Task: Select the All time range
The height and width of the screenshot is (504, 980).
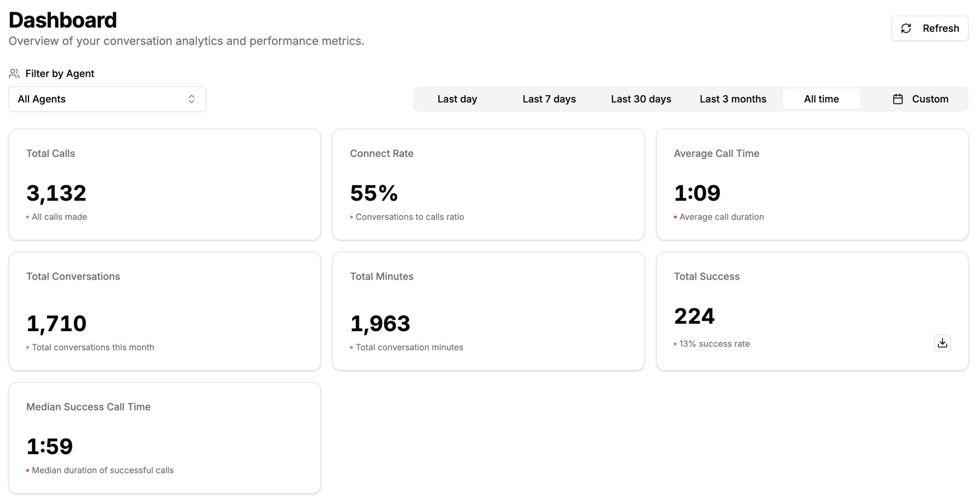Action: (x=821, y=99)
